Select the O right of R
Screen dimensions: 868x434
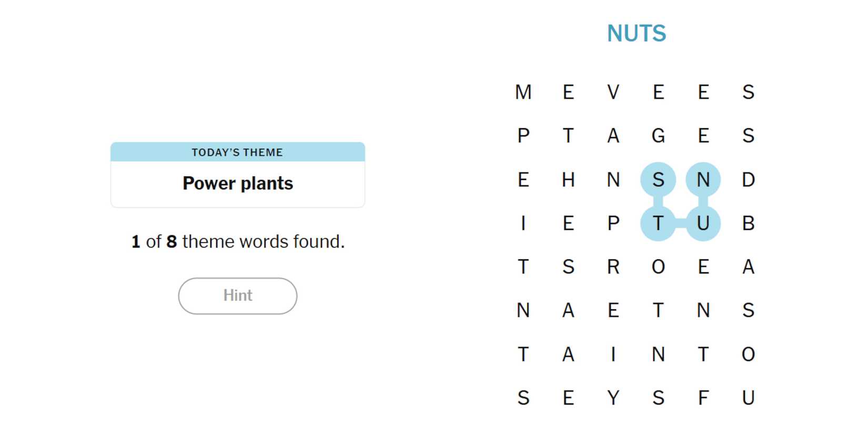pos(658,267)
